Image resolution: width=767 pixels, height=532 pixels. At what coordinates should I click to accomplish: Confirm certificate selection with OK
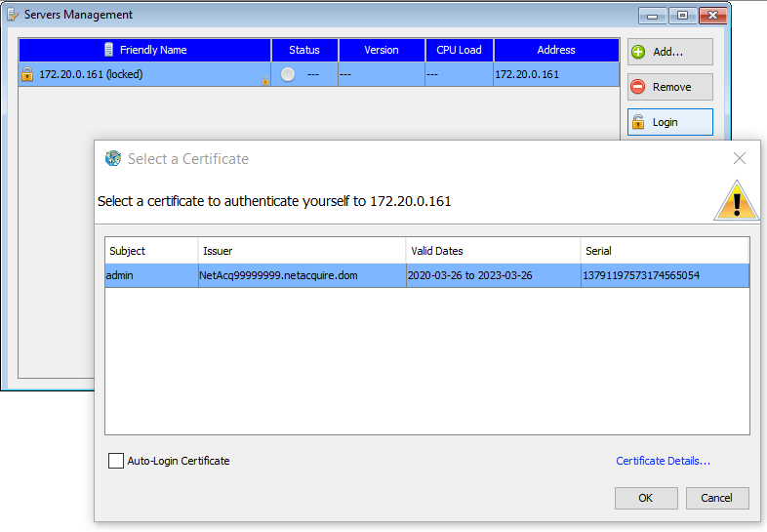click(646, 498)
